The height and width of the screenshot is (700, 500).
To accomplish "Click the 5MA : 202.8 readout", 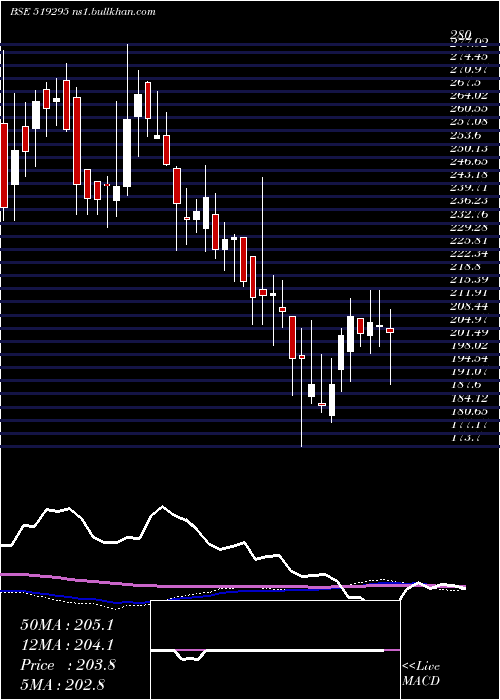I will 63,685.
